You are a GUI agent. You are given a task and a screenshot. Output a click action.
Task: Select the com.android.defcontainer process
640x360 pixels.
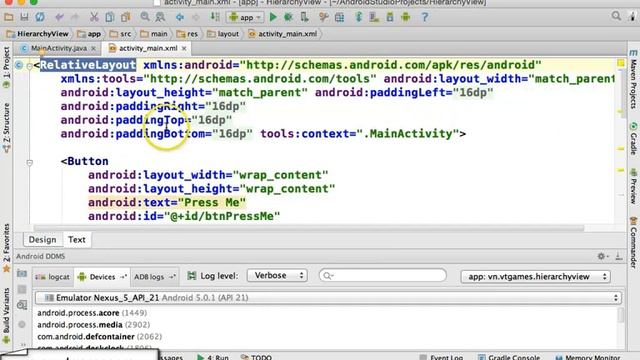point(99,337)
